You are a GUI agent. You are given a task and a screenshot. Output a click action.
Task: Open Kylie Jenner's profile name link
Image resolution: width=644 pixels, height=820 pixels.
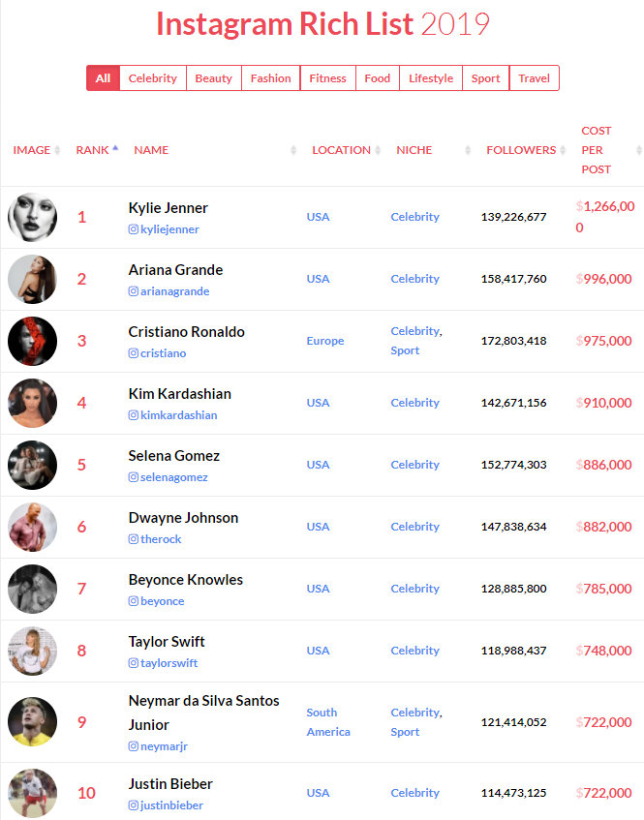169,208
